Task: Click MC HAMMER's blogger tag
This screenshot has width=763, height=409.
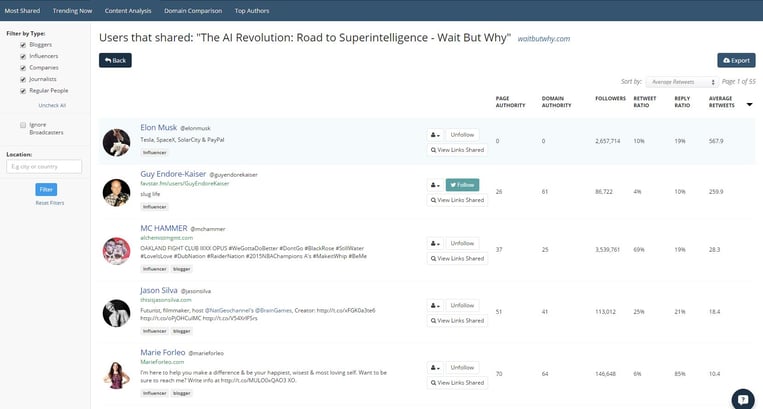Action: pos(182,269)
